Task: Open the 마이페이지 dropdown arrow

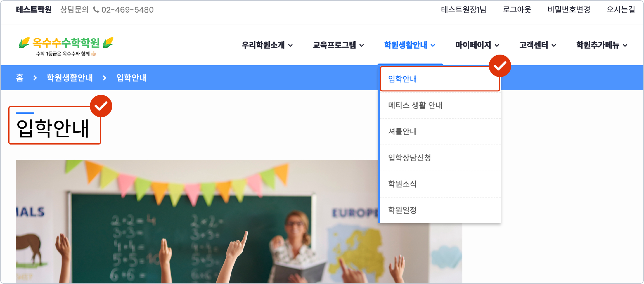Action: (x=497, y=46)
